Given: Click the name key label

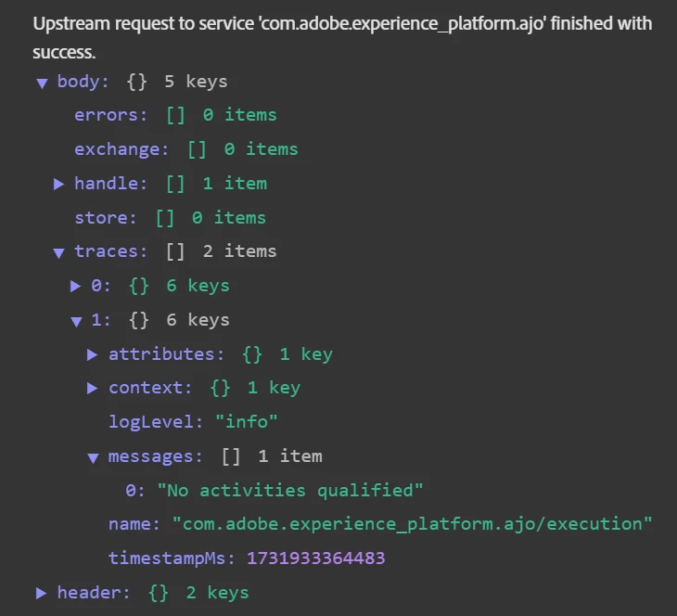Looking at the screenshot, I should pyautogui.click(x=134, y=524).
